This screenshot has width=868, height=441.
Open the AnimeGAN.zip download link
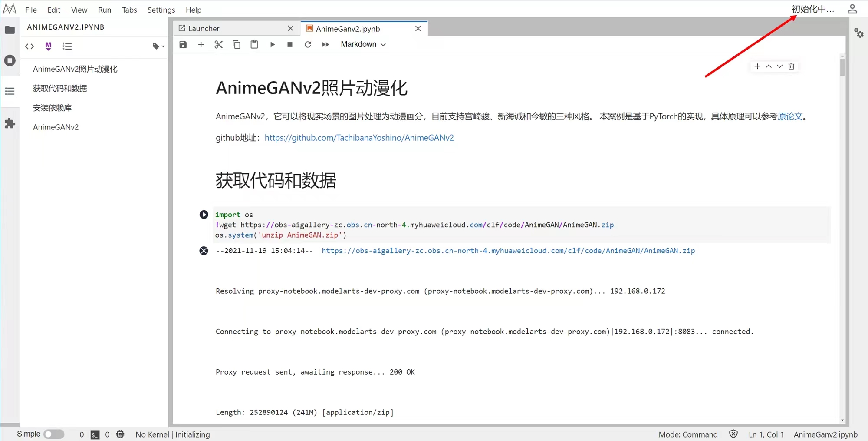pyautogui.click(x=507, y=251)
